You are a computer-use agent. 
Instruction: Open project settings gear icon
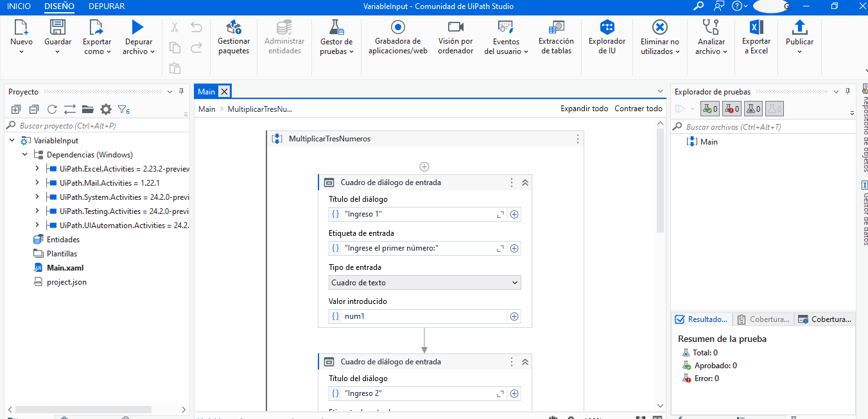click(106, 109)
